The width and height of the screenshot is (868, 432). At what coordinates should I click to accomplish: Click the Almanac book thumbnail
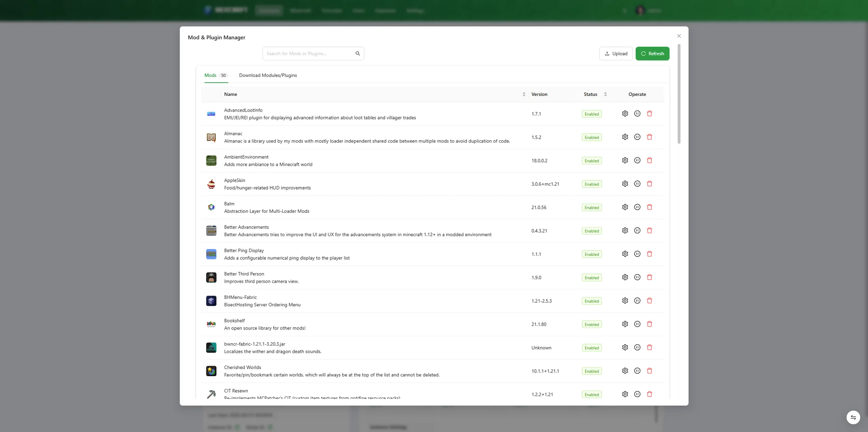(211, 137)
